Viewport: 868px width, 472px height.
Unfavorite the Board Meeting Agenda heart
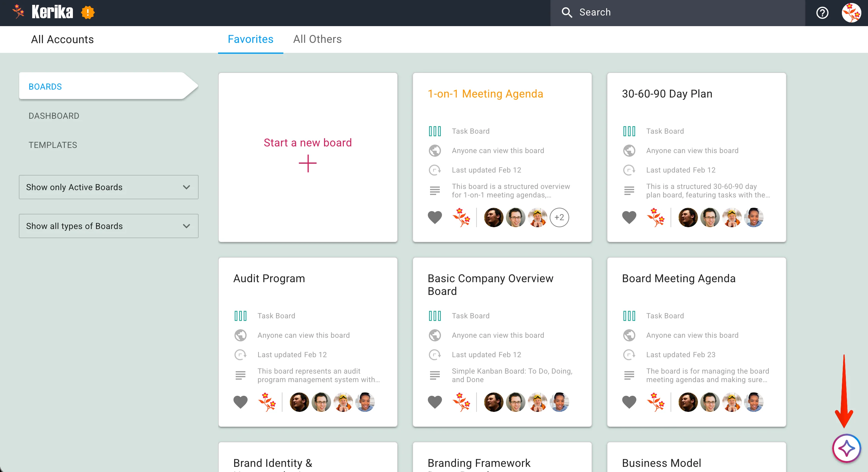(x=629, y=402)
